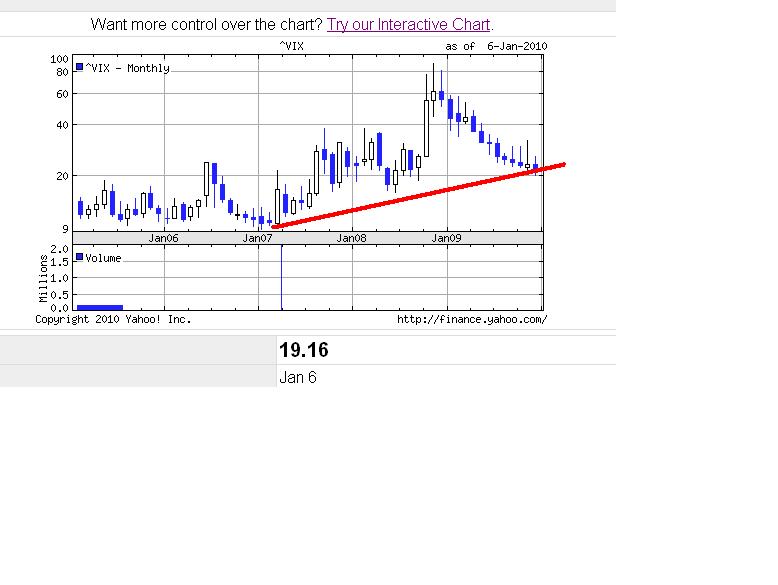Image resolution: width=778 pixels, height=585 pixels.
Task: Select the '19.16' price value
Action: tap(304, 350)
